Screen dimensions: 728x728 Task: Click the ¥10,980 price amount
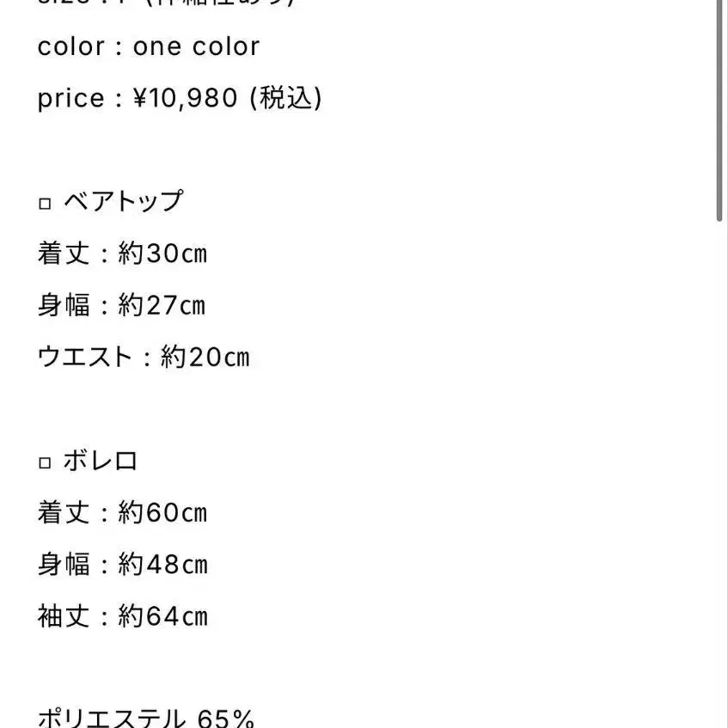coord(184,99)
